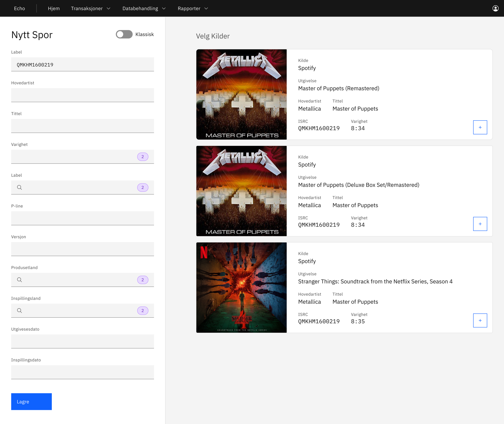Open the user profile icon
Image resolution: width=504 pixels, height=424 pixels.
coord(495,8)
